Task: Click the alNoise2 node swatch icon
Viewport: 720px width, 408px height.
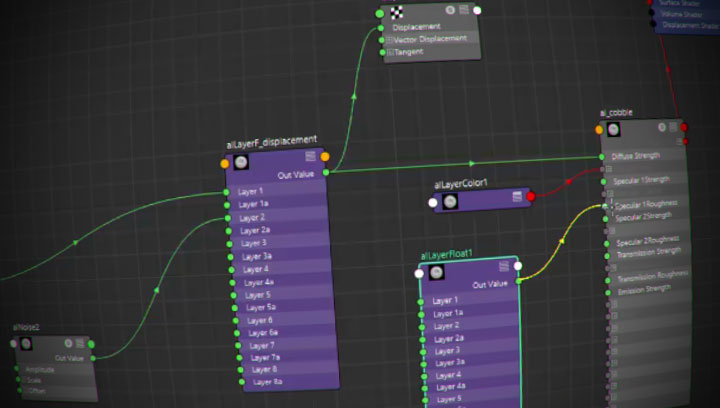Action: (27, 343)
